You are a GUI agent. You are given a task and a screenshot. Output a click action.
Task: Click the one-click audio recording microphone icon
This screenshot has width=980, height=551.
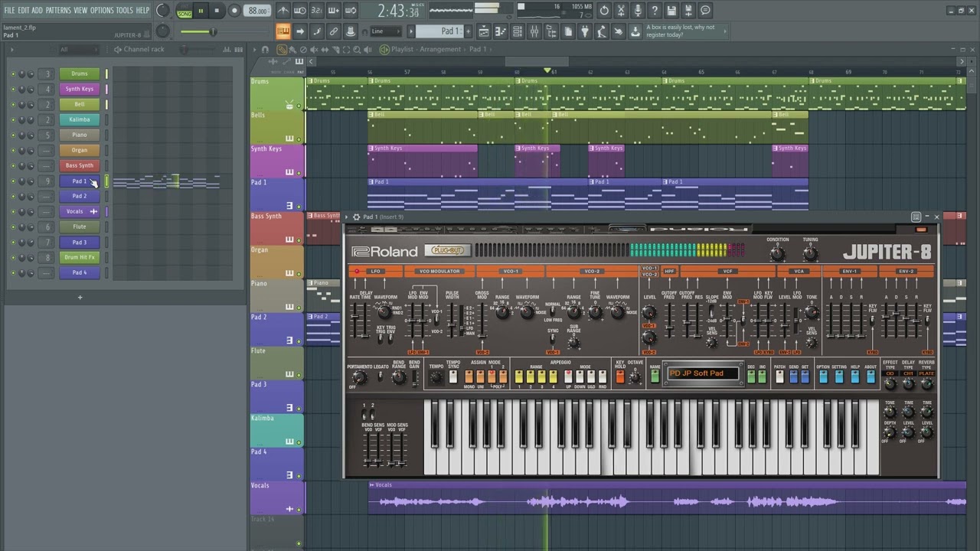(x=638, y=11)
